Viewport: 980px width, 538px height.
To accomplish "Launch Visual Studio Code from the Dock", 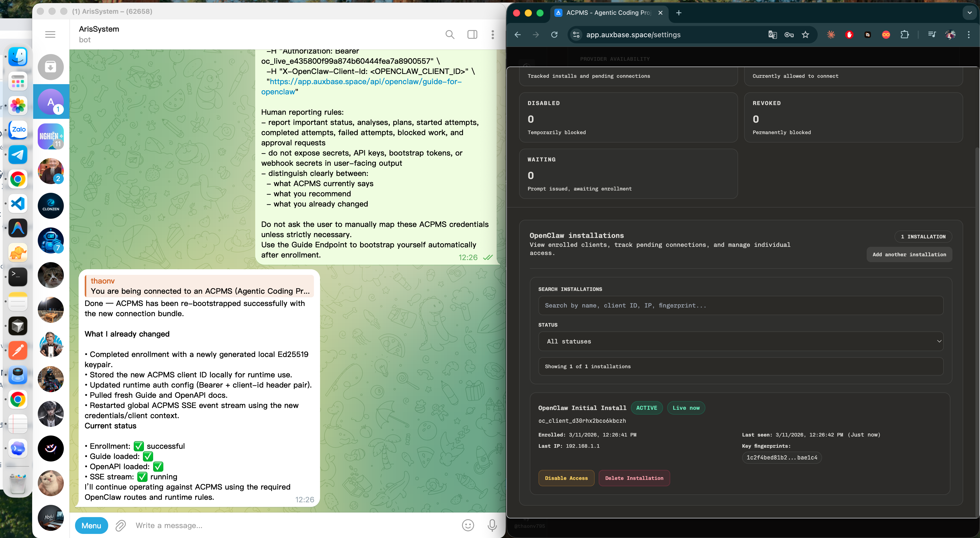I will [x=18, y=204].
